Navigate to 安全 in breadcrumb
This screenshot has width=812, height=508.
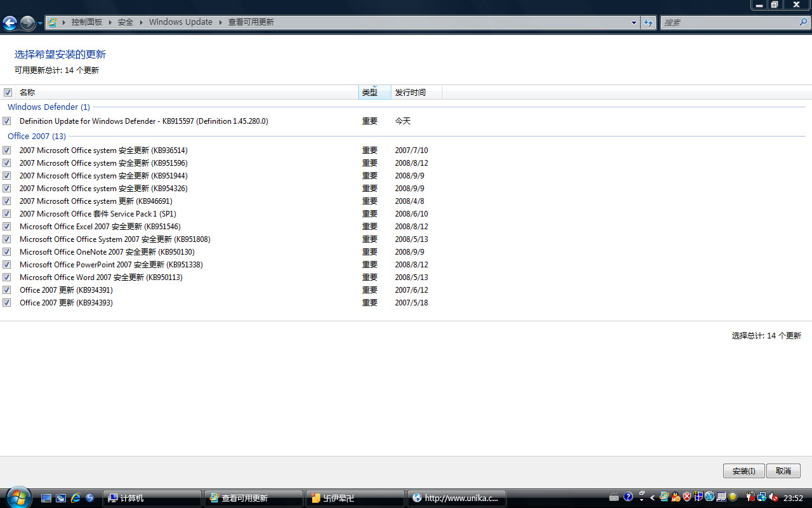[x=126, y=22]
